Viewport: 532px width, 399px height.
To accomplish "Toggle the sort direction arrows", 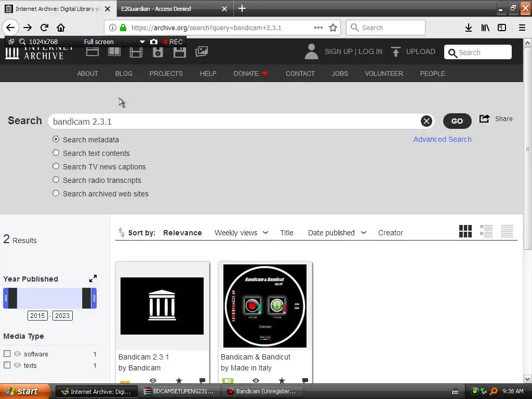I will [x=121, y=232].
